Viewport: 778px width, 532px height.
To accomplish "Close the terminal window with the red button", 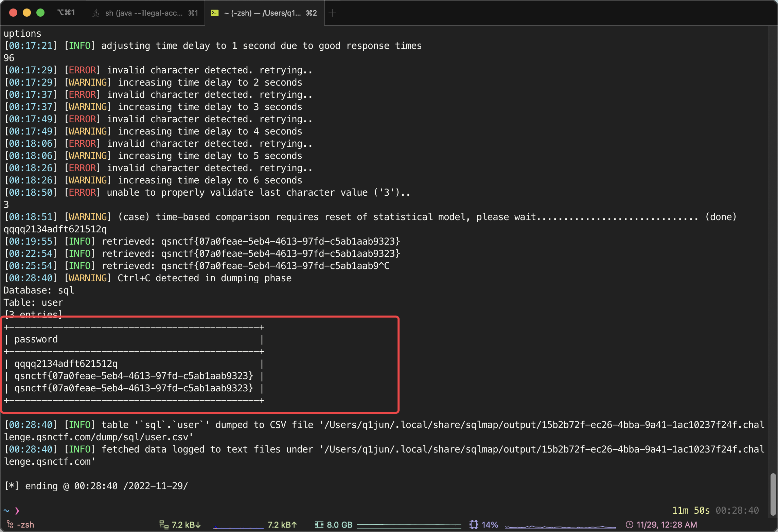I will pyautogui.click(x=13, y=13).
